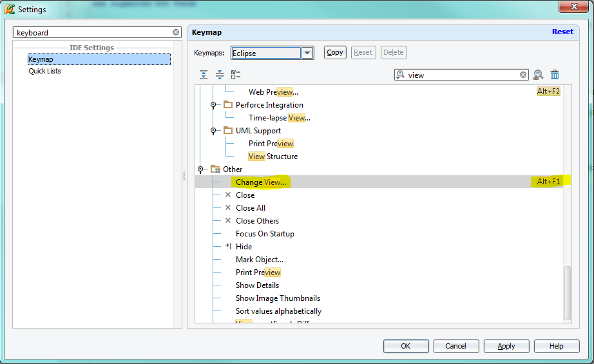This screenshot has width=594, height=364.
Task: Click the UML Support folder icon
Action: click(x=227, y=130)
